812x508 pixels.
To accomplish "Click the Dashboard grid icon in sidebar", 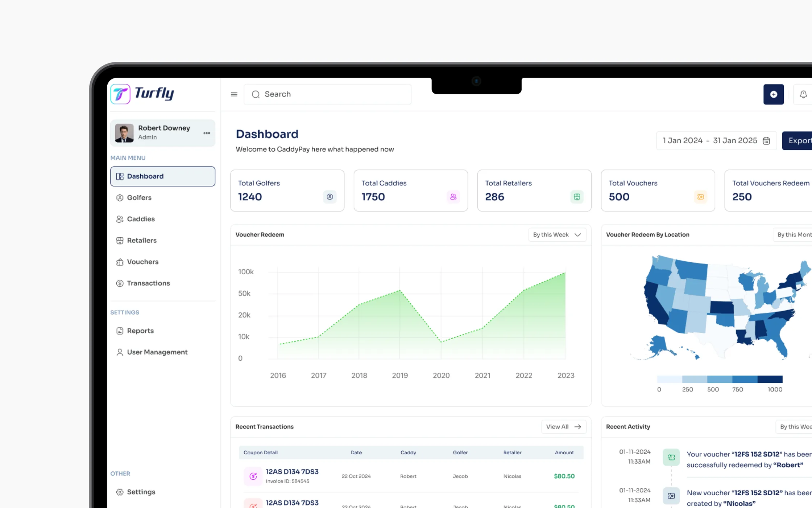I will coord(120,176).
